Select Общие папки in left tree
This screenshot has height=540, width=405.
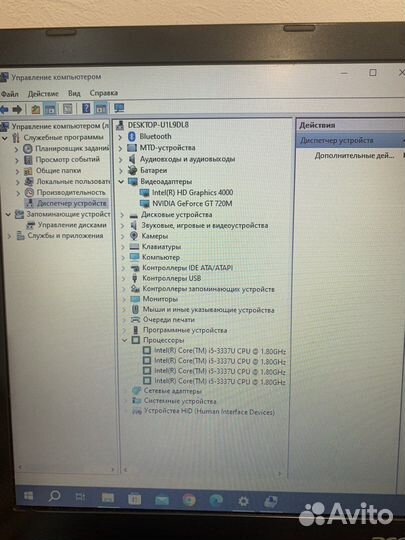(59, 170)
